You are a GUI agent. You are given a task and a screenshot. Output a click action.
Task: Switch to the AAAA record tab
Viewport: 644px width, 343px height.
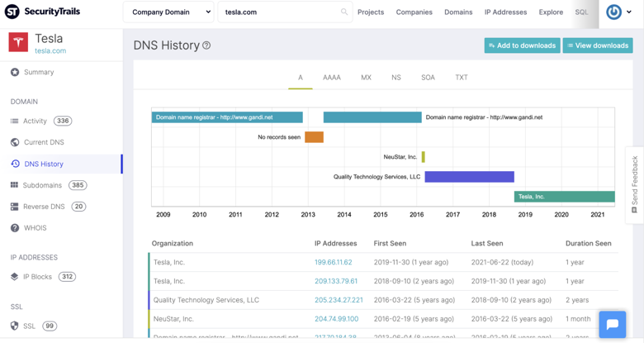332,78
